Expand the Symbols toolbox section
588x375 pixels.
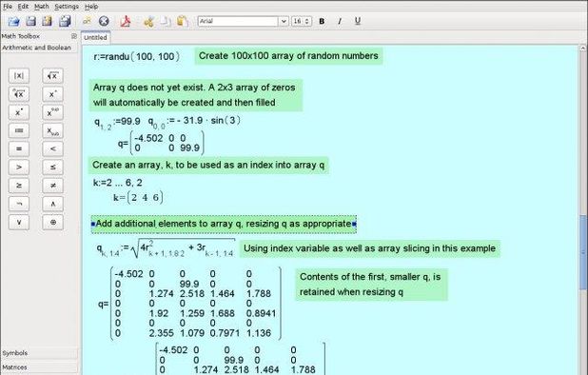coord(39,353)
